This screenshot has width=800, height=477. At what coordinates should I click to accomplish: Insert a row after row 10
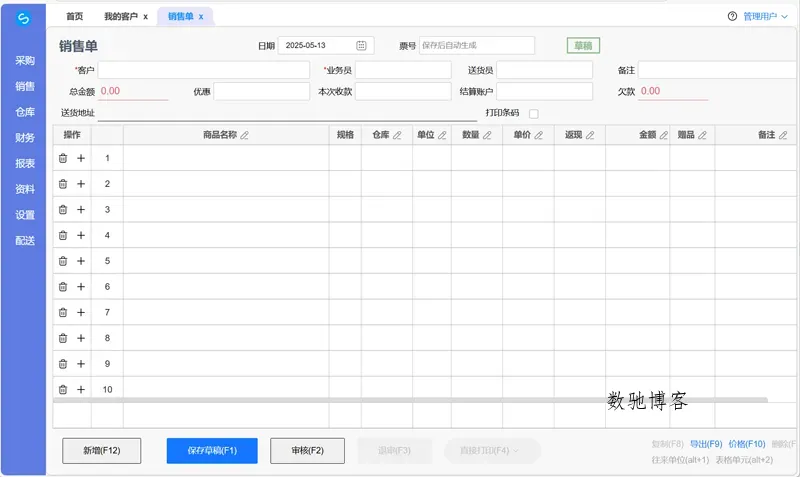click(x=81, y=390)
